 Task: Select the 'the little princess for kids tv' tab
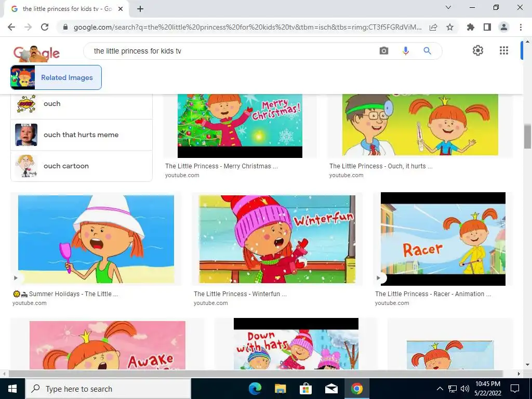(66, 9)
